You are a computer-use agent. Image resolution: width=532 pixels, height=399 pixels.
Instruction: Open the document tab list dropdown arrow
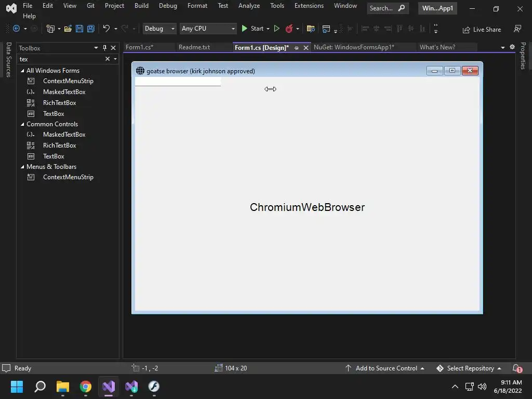[503, 47]
